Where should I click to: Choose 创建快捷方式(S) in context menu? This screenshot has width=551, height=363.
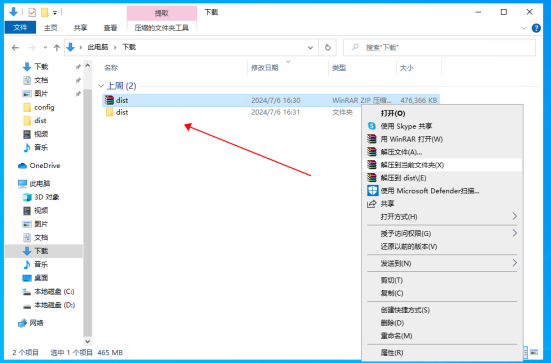tap(442, 310)
